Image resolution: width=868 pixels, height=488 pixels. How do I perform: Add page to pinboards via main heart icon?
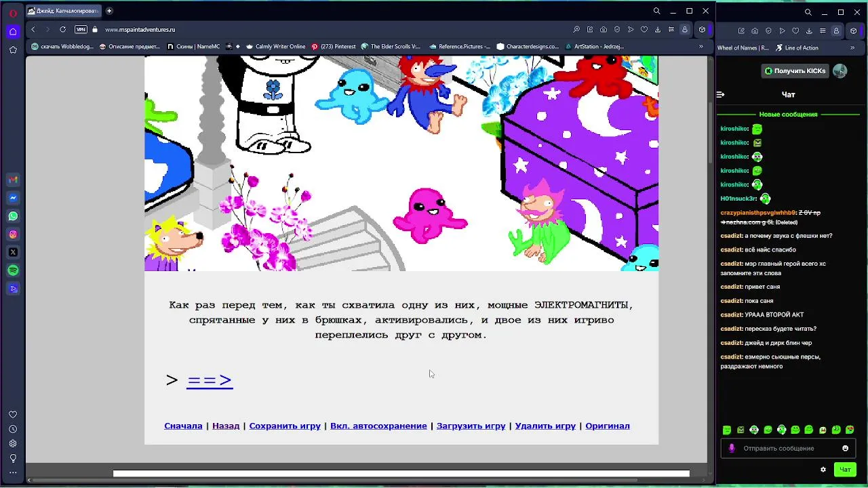point(644,29)
